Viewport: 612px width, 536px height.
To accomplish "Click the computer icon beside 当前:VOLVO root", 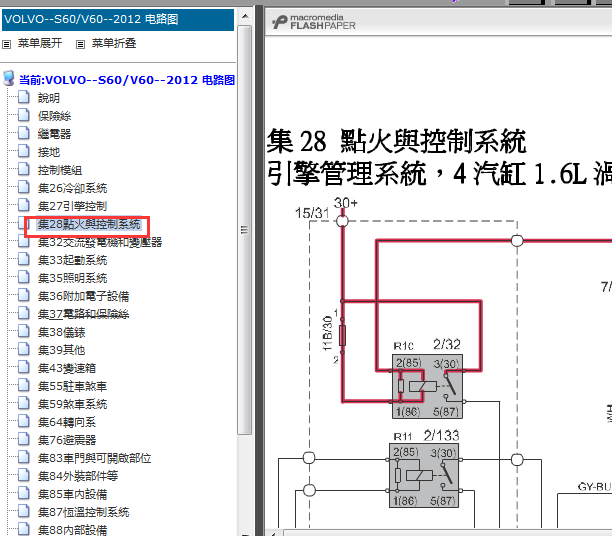I will (x=9, y=78).
